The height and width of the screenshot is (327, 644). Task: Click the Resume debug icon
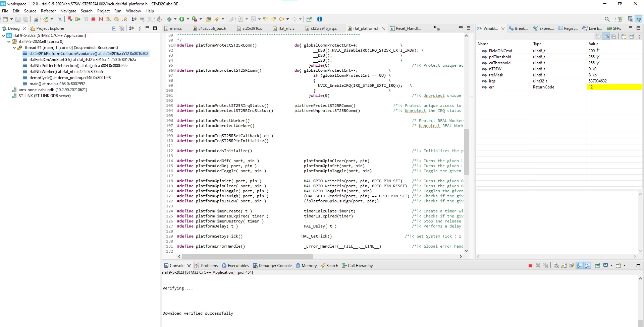(78, 19)
